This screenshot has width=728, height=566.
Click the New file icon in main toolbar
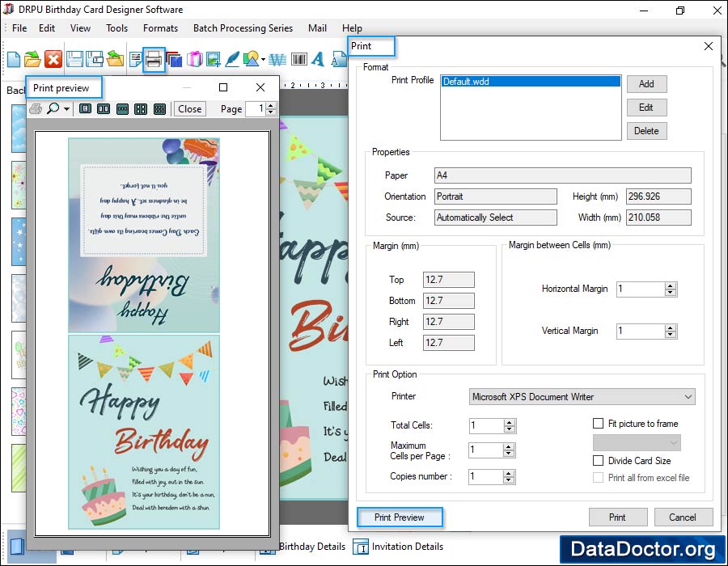[x=14, y=59]
